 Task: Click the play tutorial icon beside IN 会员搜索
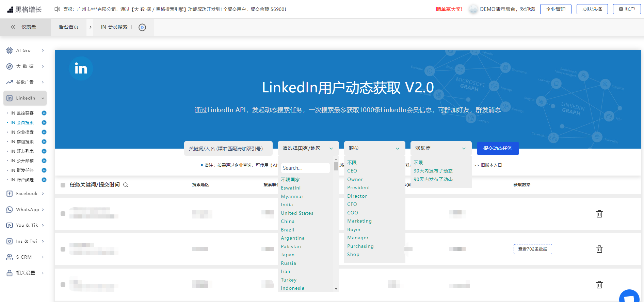[x=142, y=27]
